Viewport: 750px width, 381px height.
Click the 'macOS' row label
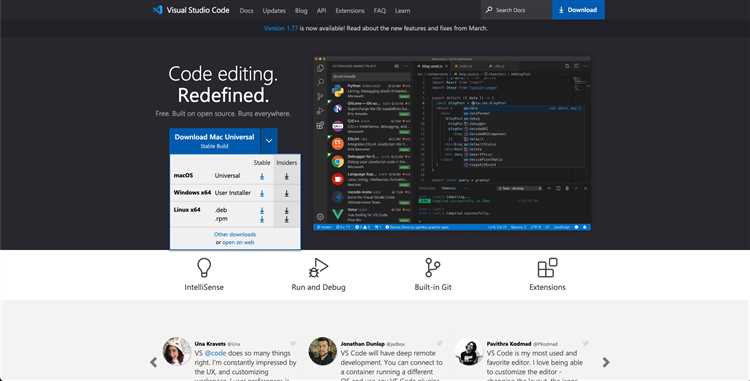point(183,175)
